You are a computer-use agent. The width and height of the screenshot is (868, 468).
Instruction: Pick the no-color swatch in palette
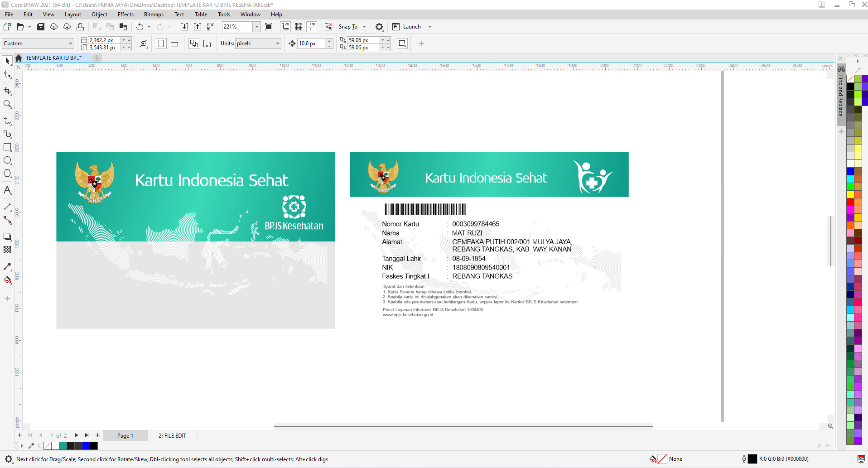pyautogui.click(x=850, y=79)
